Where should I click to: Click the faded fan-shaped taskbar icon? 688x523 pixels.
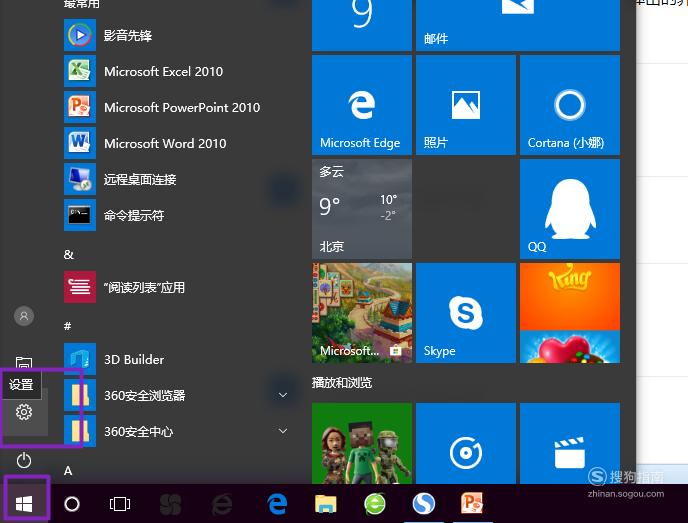[171, 504]
